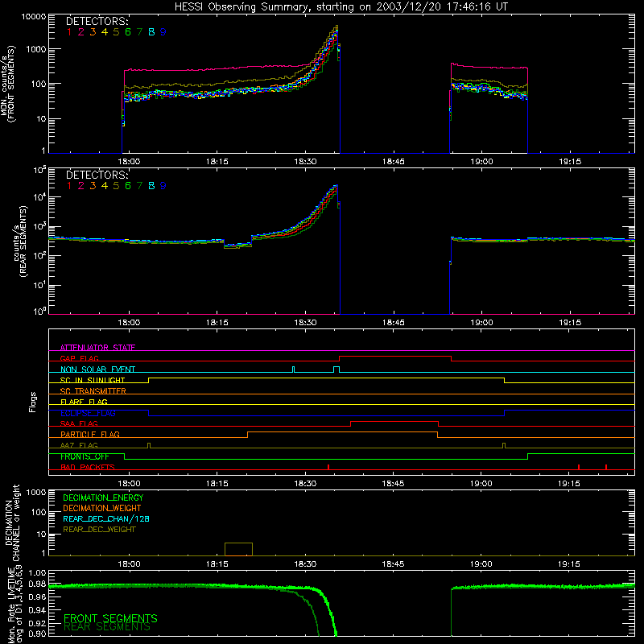Click 19:15 x-axis tick under Flags plot
Screen dimensions: 644x644
click(569, 484)
